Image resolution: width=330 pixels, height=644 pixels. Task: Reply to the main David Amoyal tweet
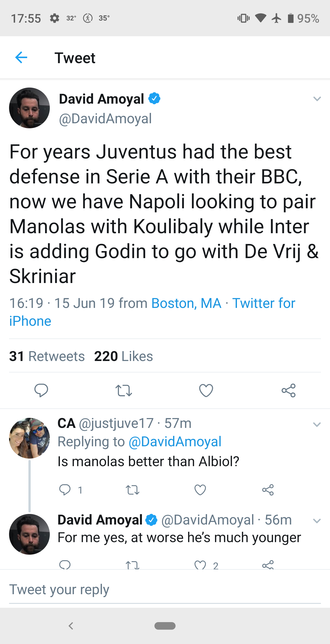click(x=41, y=390)
